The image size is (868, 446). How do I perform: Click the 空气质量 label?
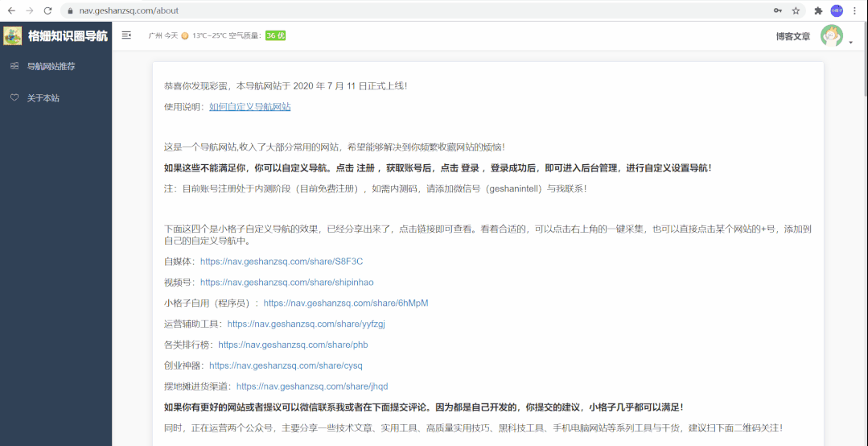245,36
